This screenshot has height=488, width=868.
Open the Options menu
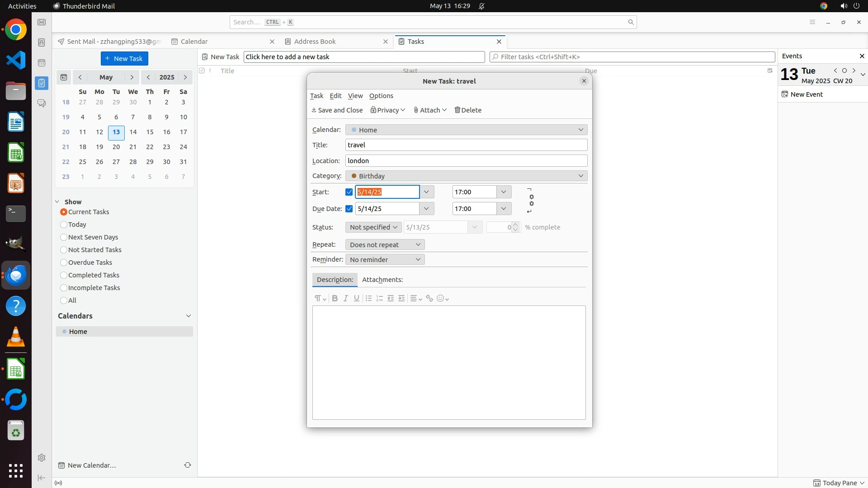(381, 96)
